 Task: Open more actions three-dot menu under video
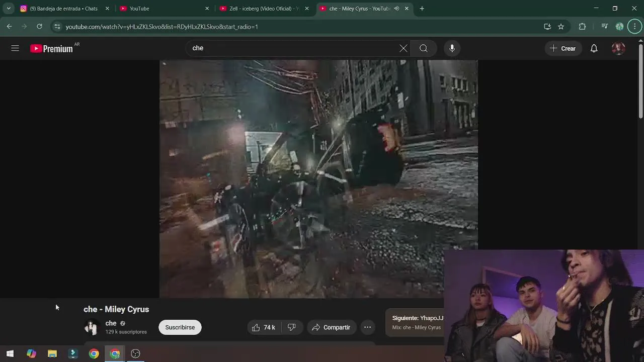click(x=368, y=327)
